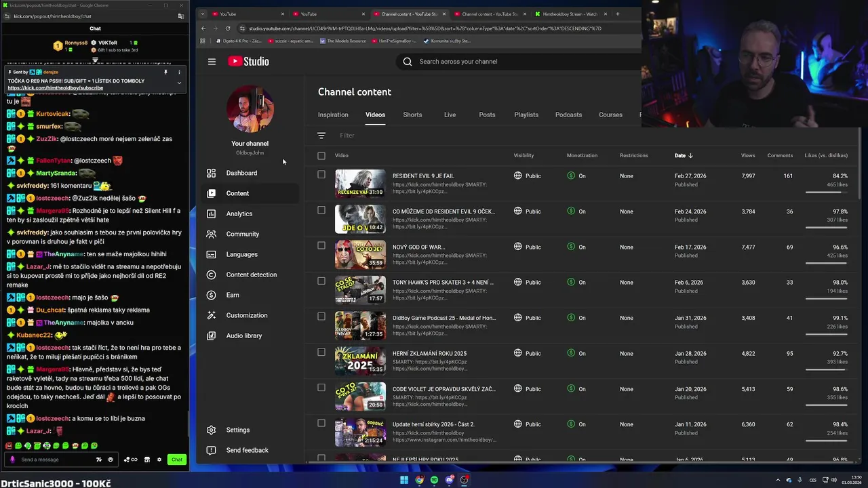Check the box for CO MŮŽEME OD RESIDENT EVIL 9
Image resolution: width=868 pixels, height=488 pixels.
click(321, 210)
